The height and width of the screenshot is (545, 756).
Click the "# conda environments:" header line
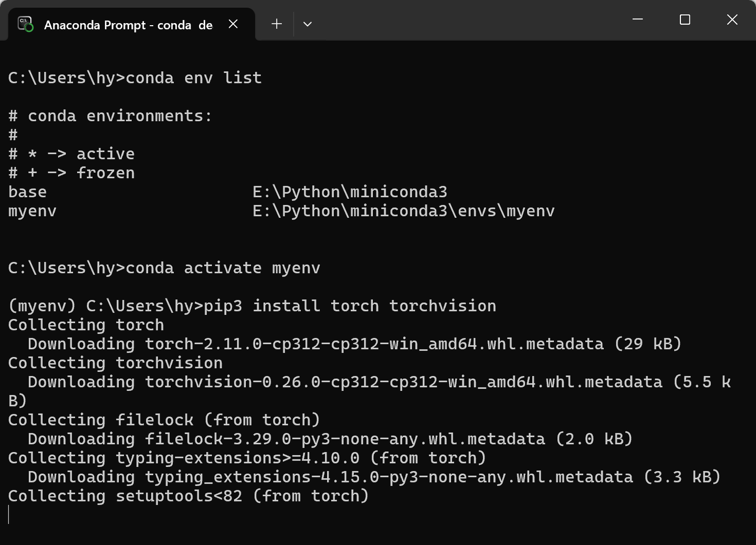(110, 116)
